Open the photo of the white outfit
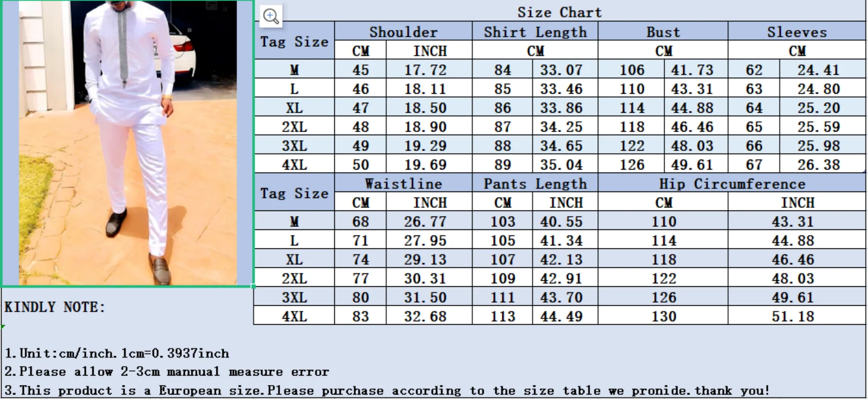Viewport: 868px width, 399px height. click(128, 143)
